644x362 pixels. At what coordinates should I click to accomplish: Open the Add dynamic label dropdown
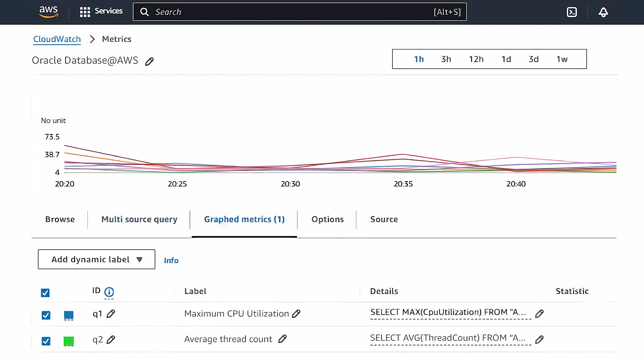tap(96, 259)
